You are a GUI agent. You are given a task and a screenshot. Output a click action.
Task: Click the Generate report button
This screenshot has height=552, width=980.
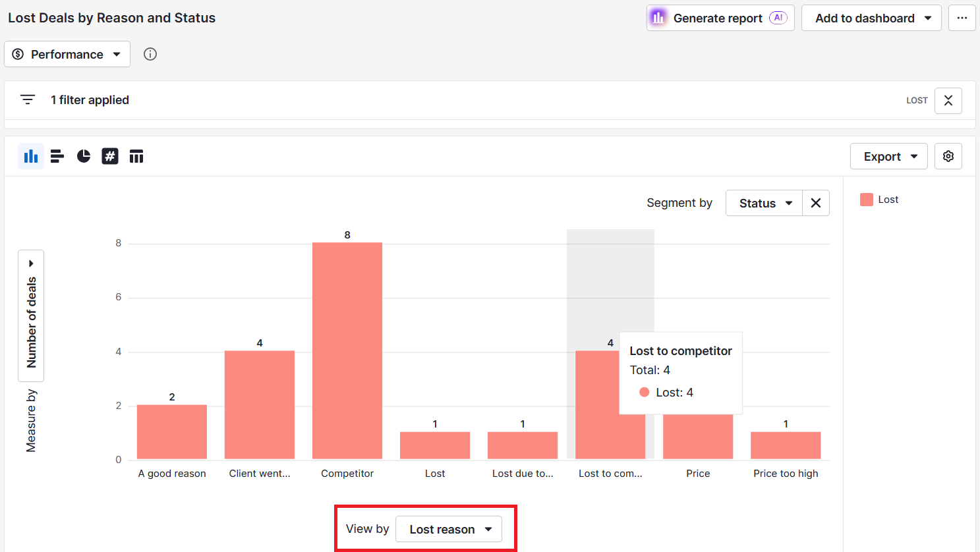tap(720, 18)
